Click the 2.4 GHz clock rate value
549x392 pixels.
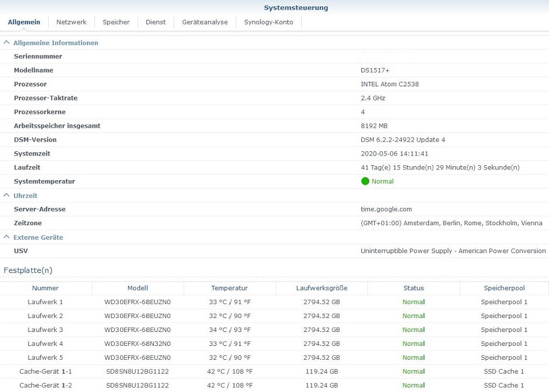pos(373,98)
